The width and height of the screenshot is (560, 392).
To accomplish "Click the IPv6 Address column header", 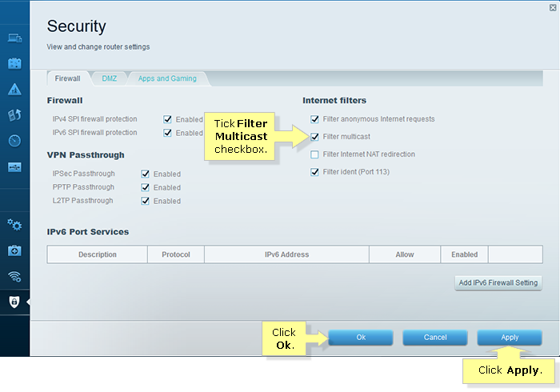I will (286, 254).
